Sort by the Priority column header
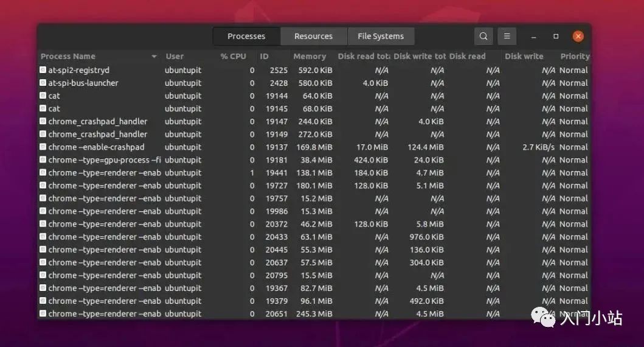Image resolution: width=644 pixels, height=347 pixels. 575,57
